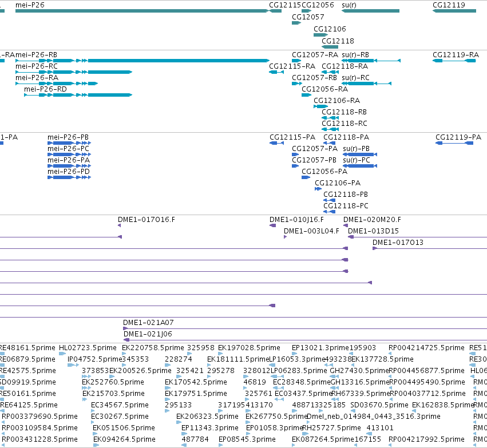This screenshot has width=487, height=448.
Task: Click the CG12119-RA transcript label
Action: 456,55
